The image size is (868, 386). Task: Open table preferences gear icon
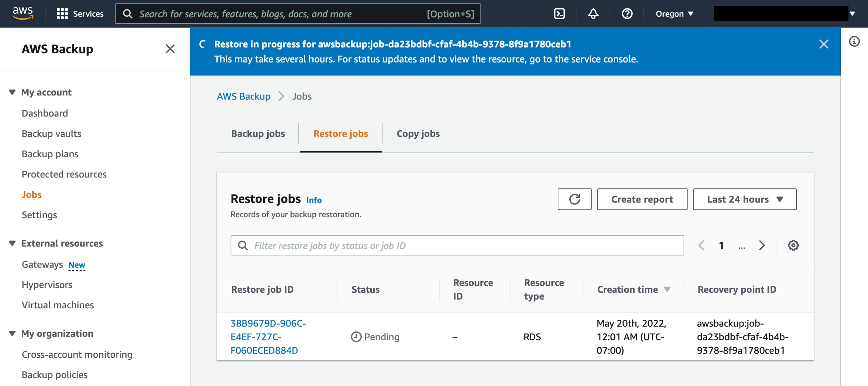(x=793, y=245)
